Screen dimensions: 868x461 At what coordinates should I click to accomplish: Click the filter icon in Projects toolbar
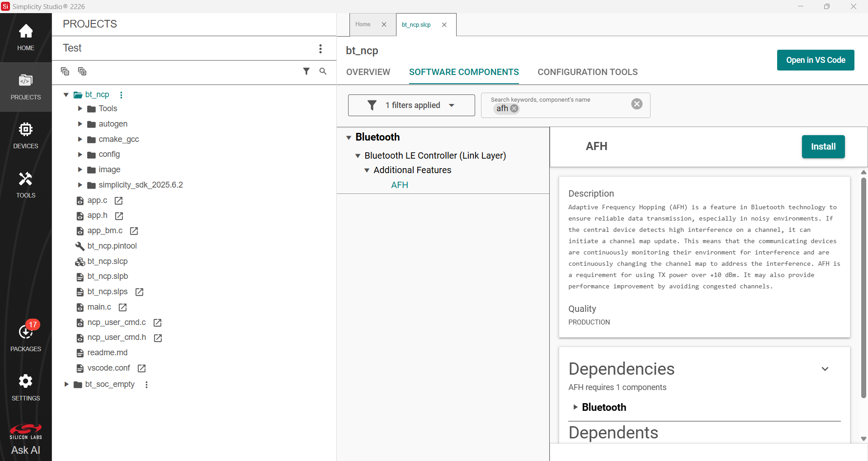pos(307,71)
